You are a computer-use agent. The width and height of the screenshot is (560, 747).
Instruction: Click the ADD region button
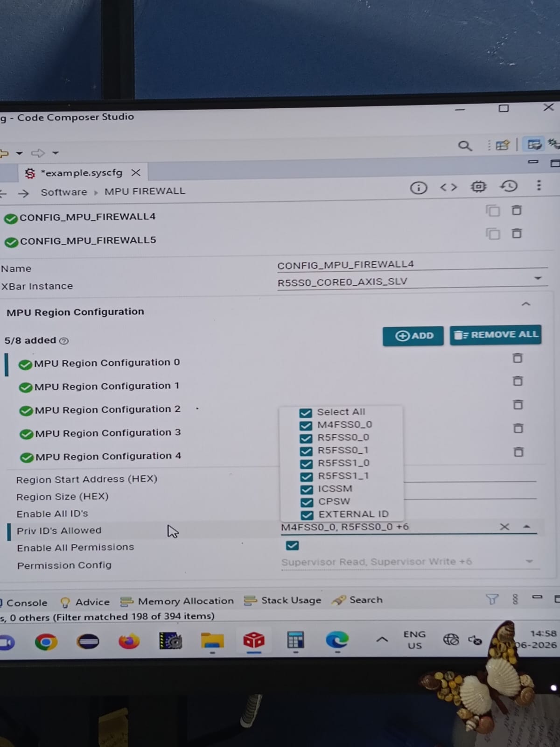tap(413, 336)
